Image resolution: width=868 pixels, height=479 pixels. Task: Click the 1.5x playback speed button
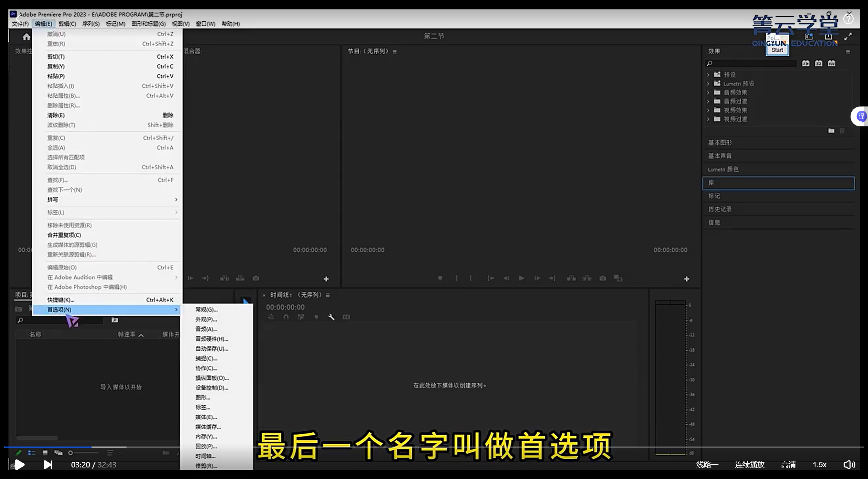pos(819,465)
